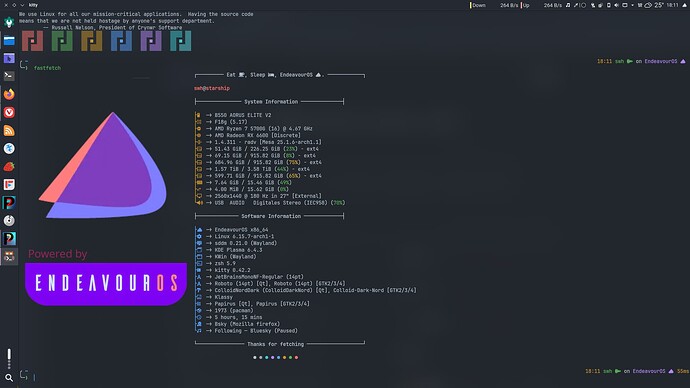Click the '1973 (pacman)' packages line

point(234,311)
